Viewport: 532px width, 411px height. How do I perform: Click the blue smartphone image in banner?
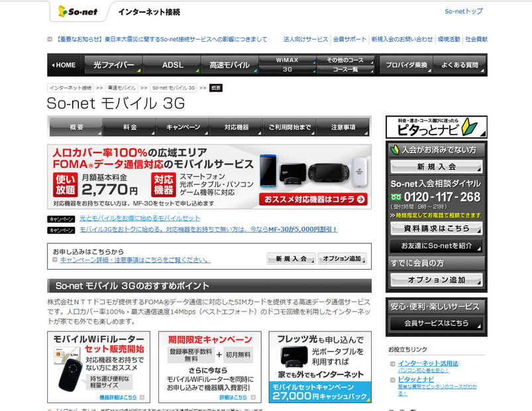(x=268, y=172)
